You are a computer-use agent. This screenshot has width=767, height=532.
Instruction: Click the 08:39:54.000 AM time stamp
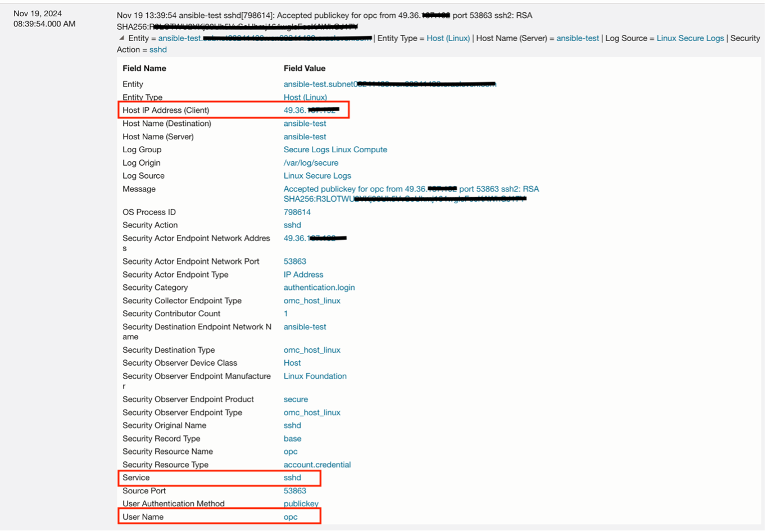click(44, 24)
